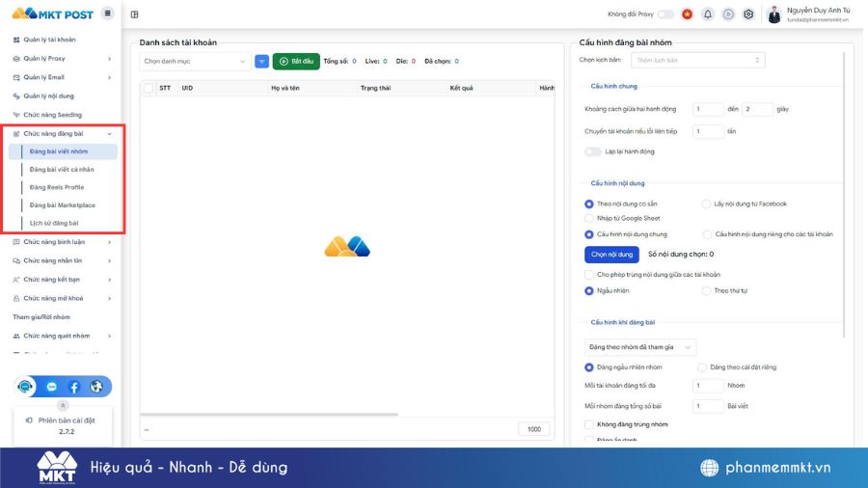Check Không đăng trùng nhóm checkbox
This screenshot has height=488, width=868.
coord(589,424)
